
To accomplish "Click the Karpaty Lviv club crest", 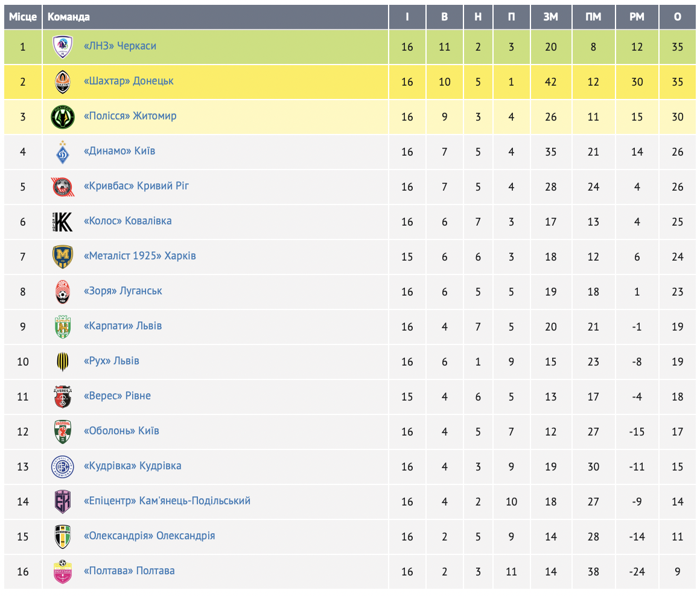I will coord(63,327).
